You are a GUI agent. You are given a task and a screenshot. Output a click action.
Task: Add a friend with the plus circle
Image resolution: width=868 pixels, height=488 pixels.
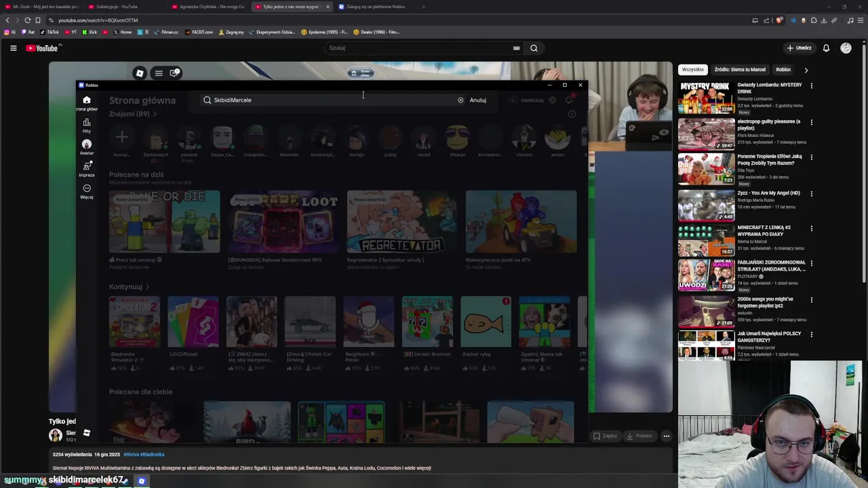(121, 138)
